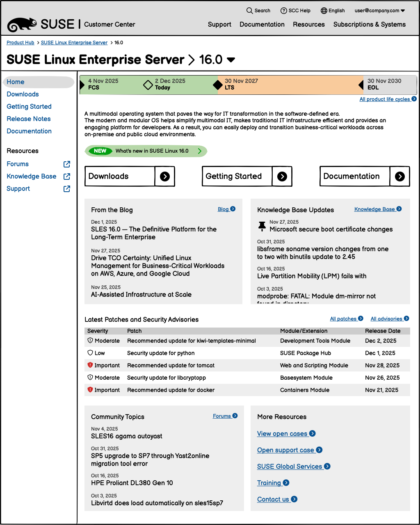Click the SUSE chameleon logo
This screenshot has width=420, height=525.
(x=23, y=25)
